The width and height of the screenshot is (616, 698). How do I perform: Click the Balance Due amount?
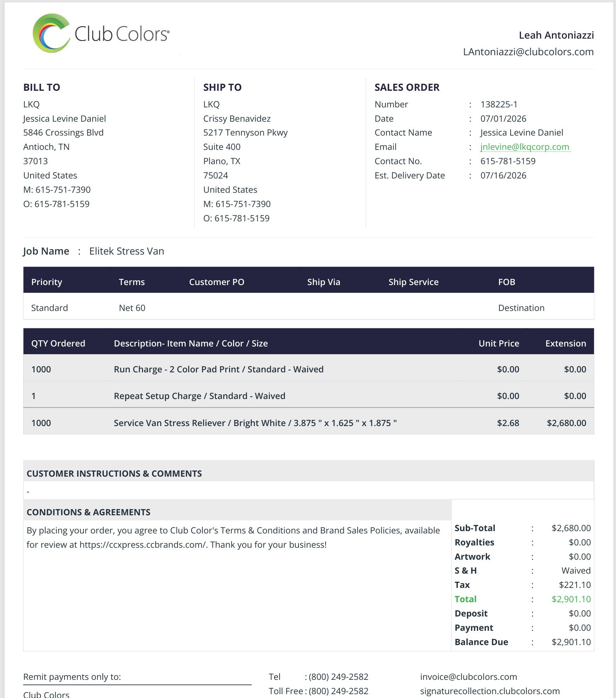pyautogui.click(x=571, y=642)
